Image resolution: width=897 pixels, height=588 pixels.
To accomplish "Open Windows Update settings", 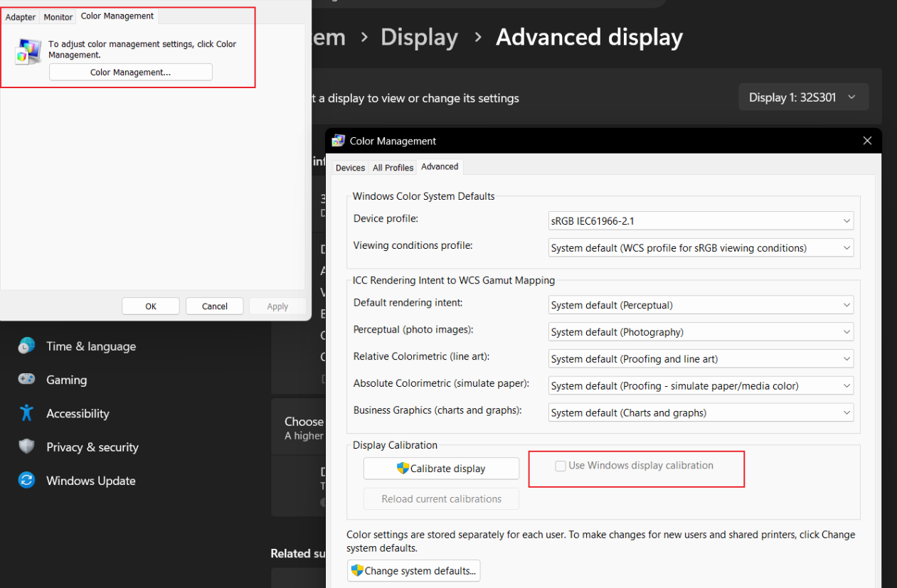I will pyautogui.click(x=91, y=481).
